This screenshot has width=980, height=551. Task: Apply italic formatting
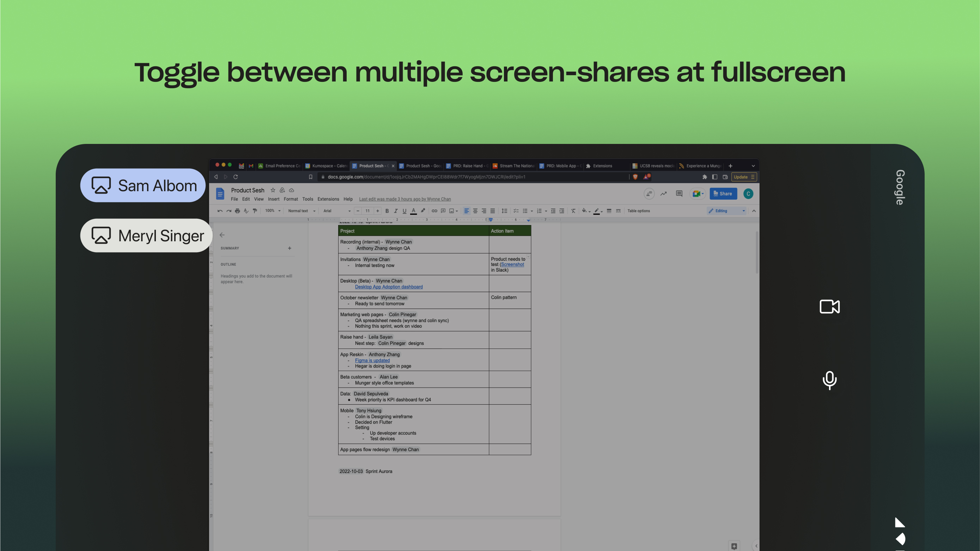(x=396, y=211)
